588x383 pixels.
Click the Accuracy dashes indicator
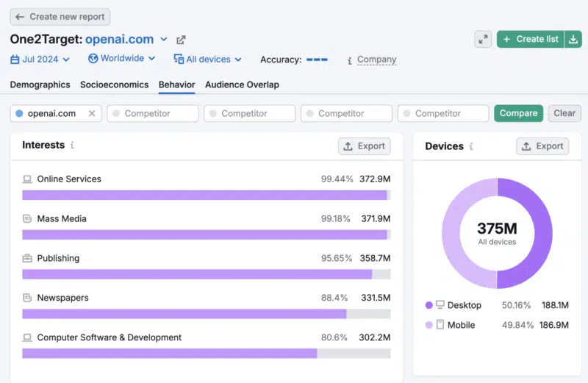click(317, 60)
